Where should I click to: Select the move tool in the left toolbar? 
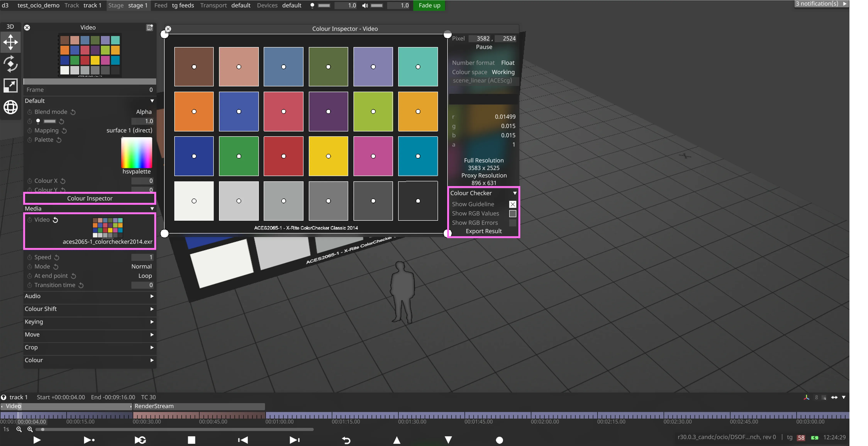point(10,42)
